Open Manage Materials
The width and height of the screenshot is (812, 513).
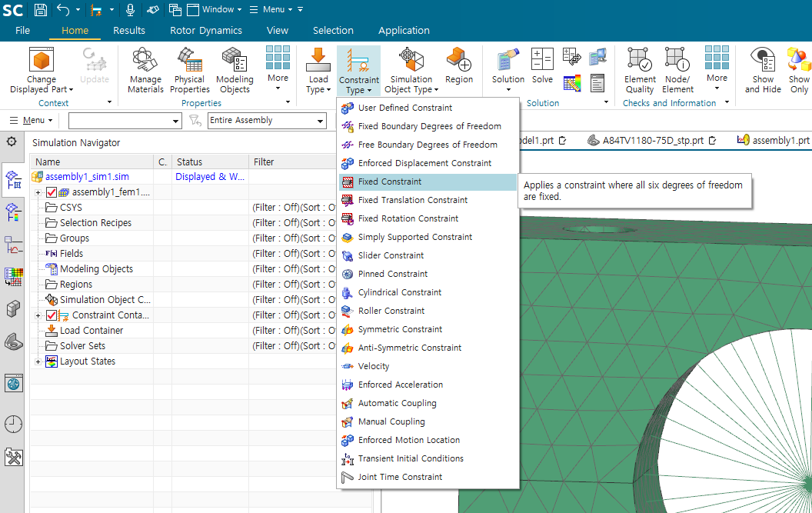pyautogui.click(x=145, y=71)
